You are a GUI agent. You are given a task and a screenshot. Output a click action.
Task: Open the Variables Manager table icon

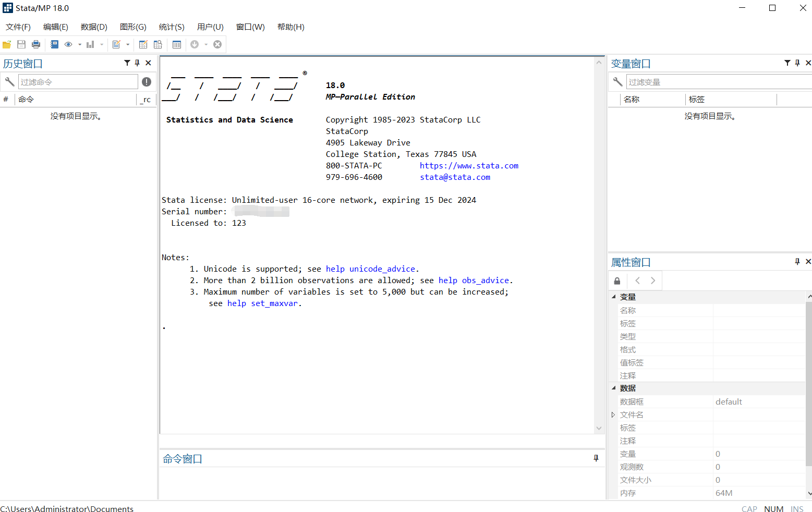click(177, 45)
